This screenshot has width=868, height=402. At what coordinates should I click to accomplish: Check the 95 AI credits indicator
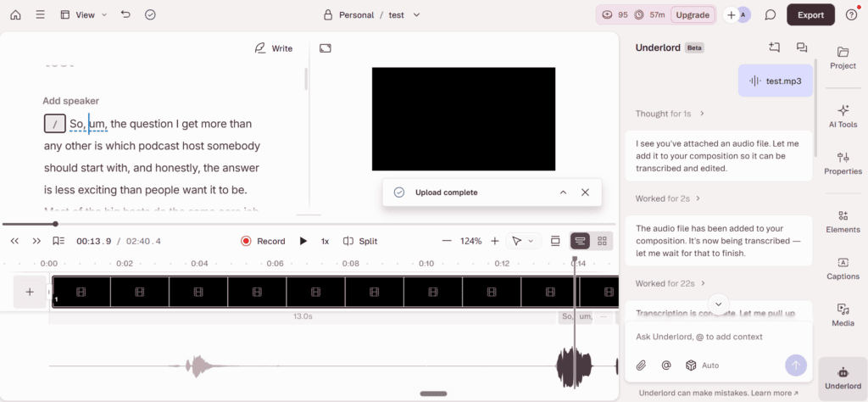pos(615,15)
